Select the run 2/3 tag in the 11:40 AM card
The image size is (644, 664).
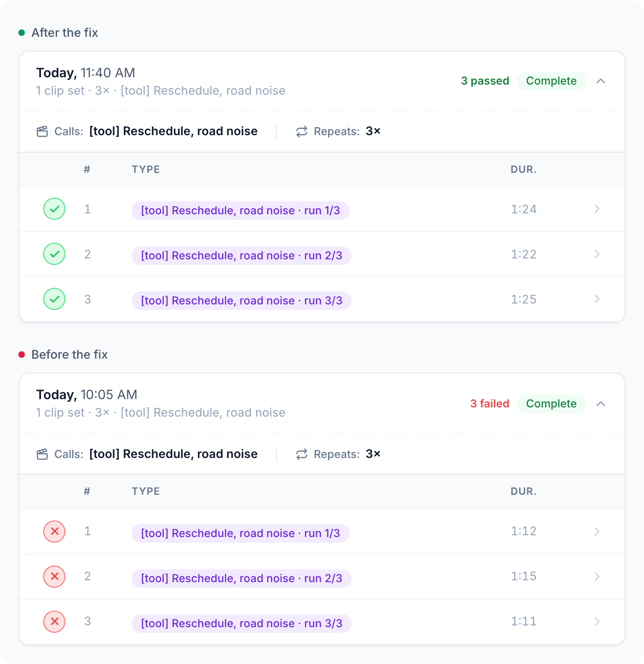pos(241,256)
